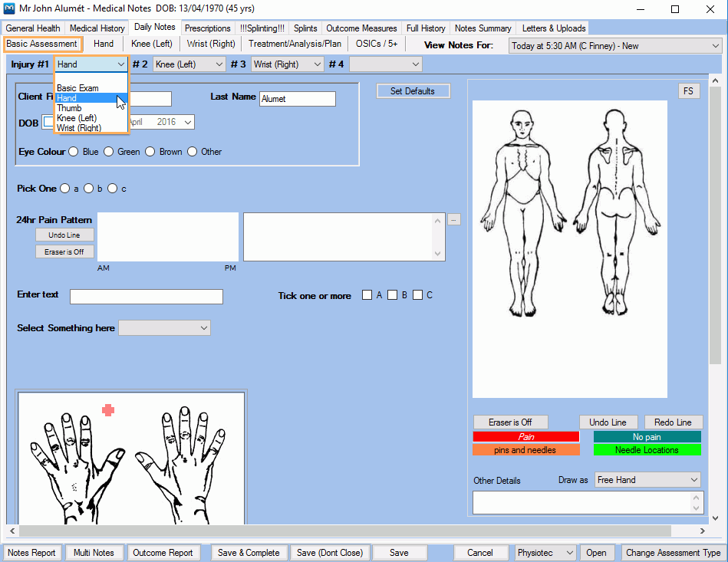
Task: Click the Other Details text box
Action: pyautogui.click(x=588, y=503)
